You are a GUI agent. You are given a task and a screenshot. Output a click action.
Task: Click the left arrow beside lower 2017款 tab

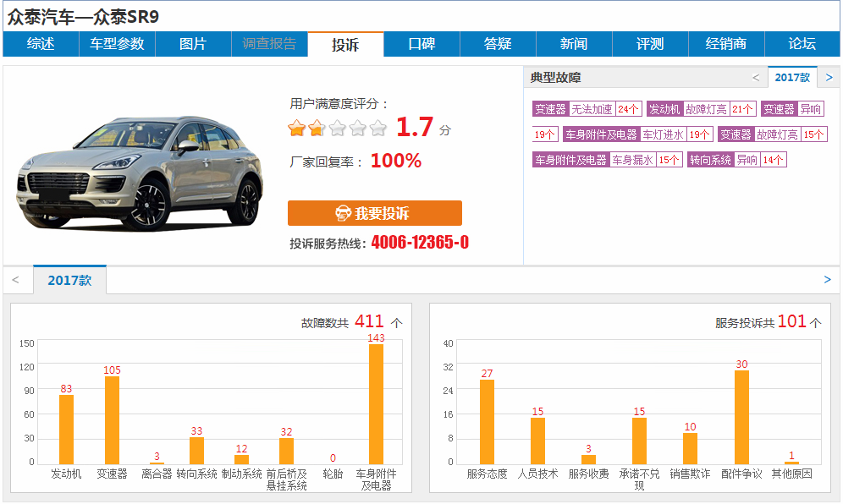(x=15, y=280)
